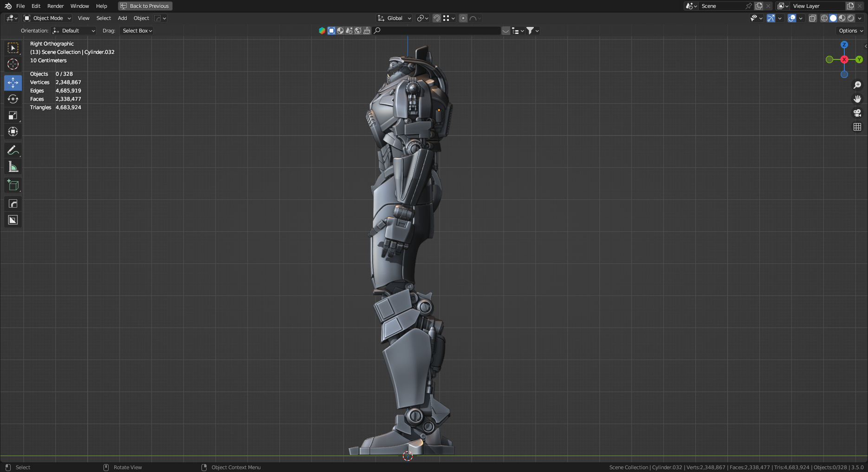This screenshot has width=868, height=472.
Task: Click the colorful hexagon icon
Action: click(322, 31)
